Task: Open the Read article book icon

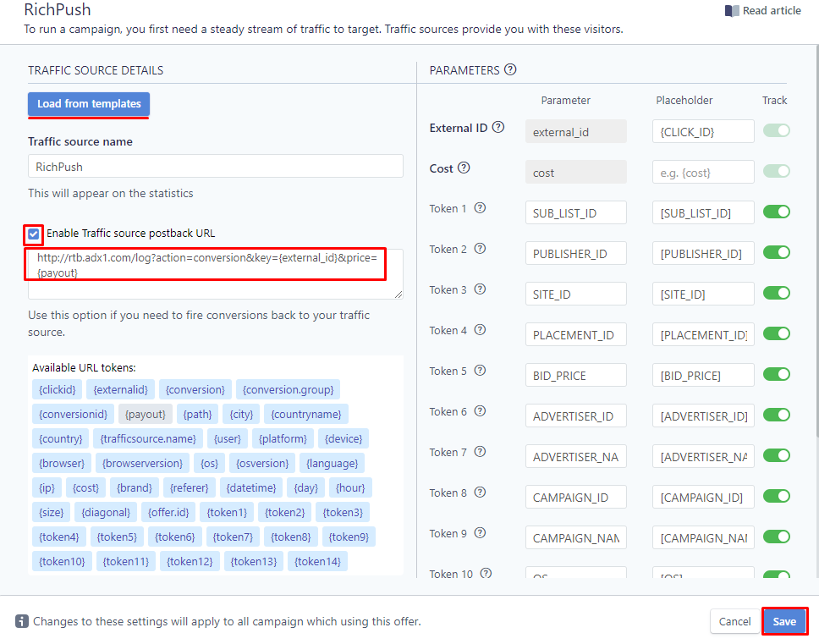Action: click(732, 11)
